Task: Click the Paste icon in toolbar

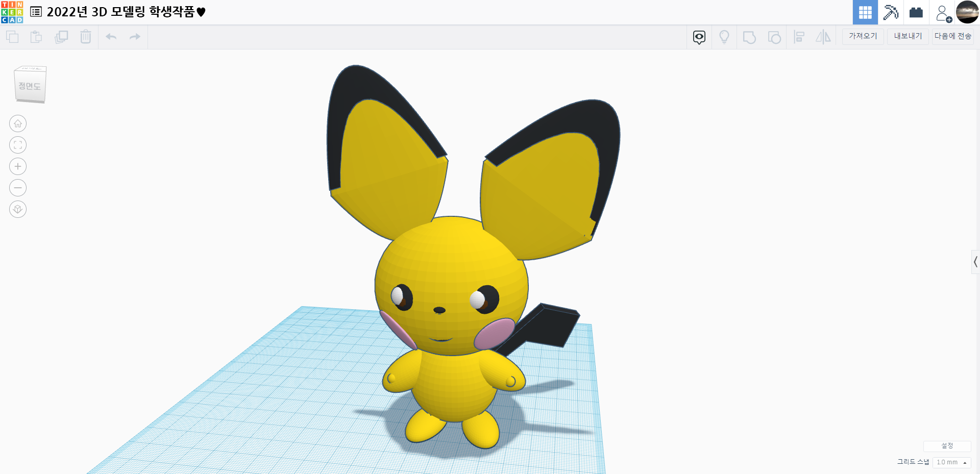Action: coord(36,37)
